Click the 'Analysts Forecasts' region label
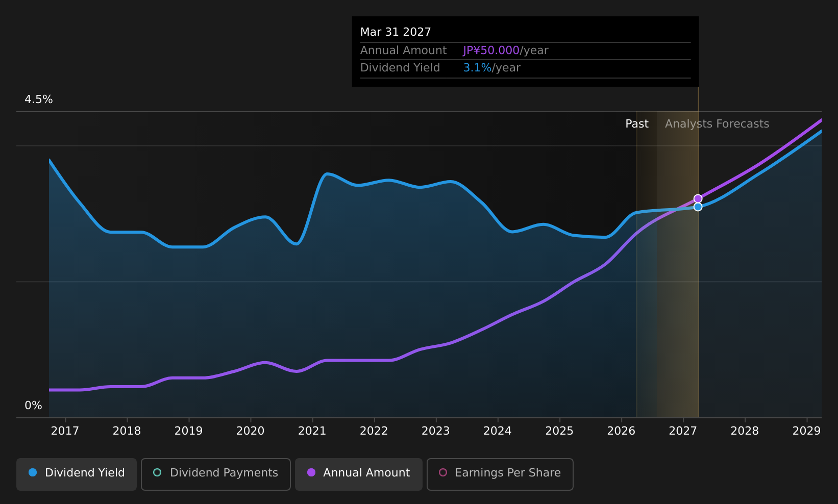The image size is (838, 504). 717,124
